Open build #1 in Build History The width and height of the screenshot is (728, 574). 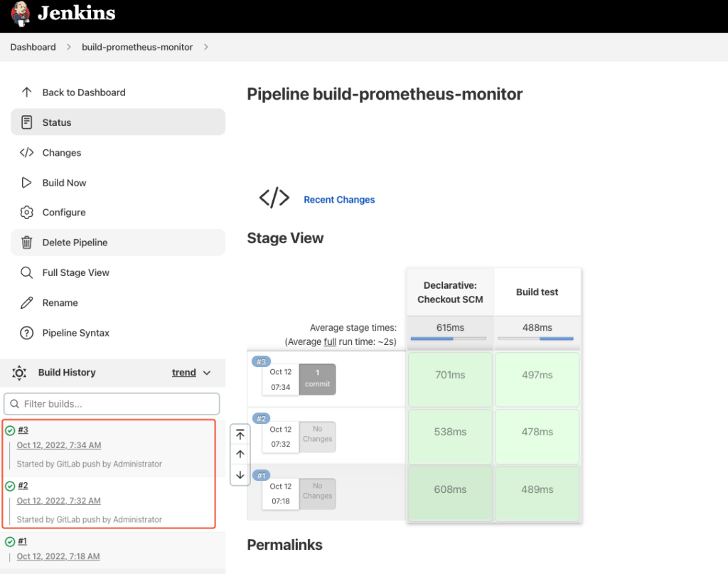click(22, 541)
